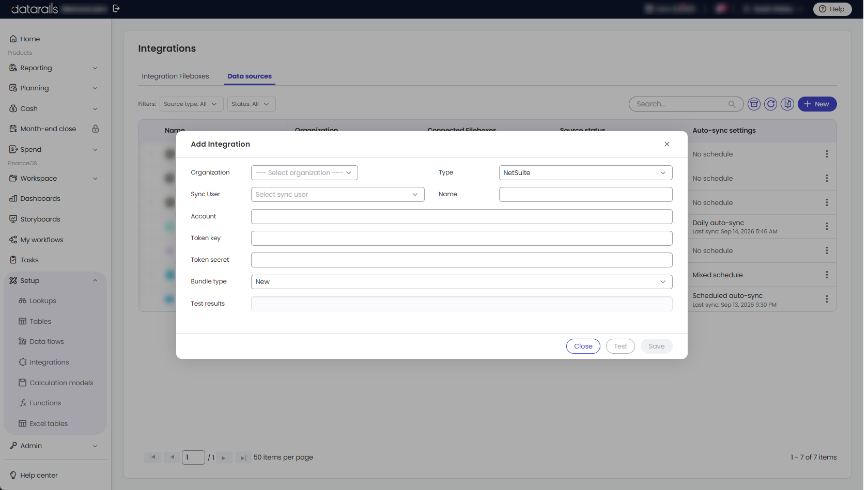Click the archive icon beside the search box
This screenshot has width=868, height=490.
point(754,104)
